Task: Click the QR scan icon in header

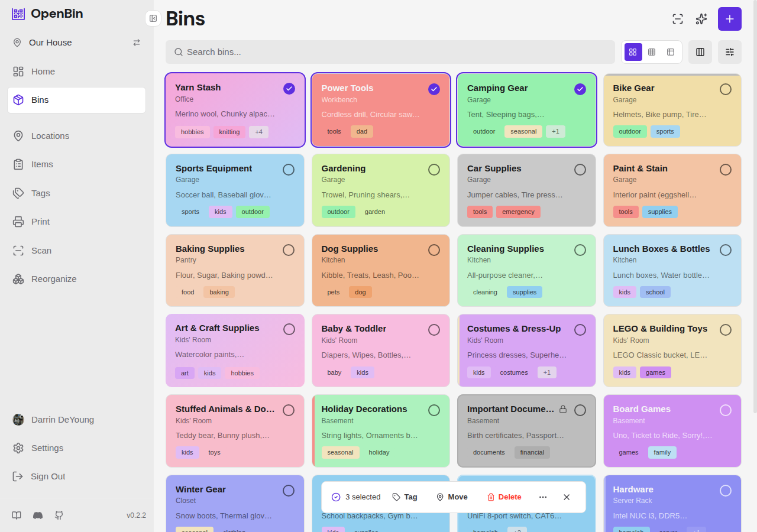Action: click(678, 19)
